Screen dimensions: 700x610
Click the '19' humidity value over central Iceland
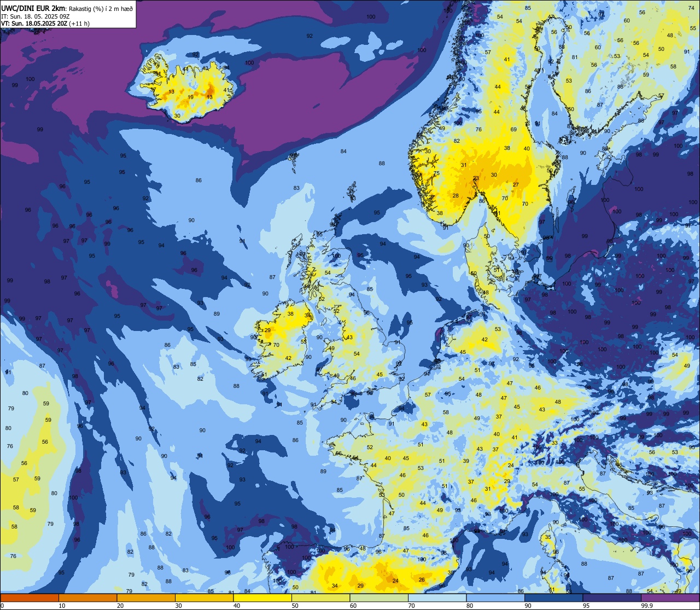(190, 97)
